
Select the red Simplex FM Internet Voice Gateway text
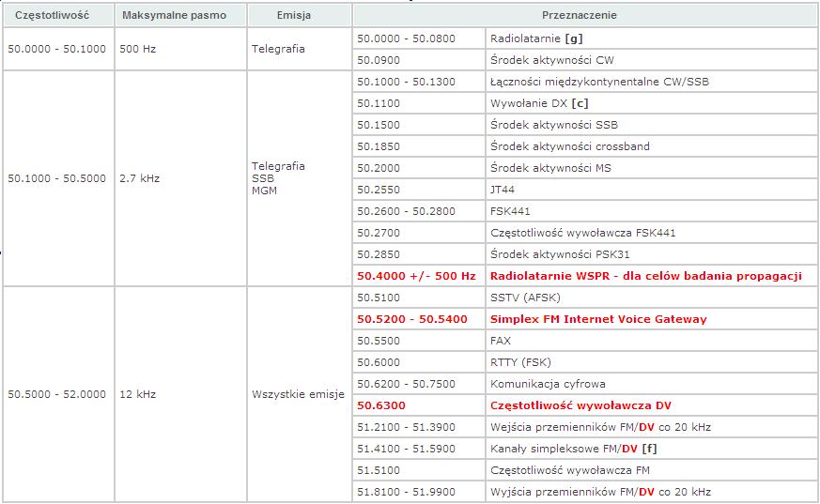(598, 319)
